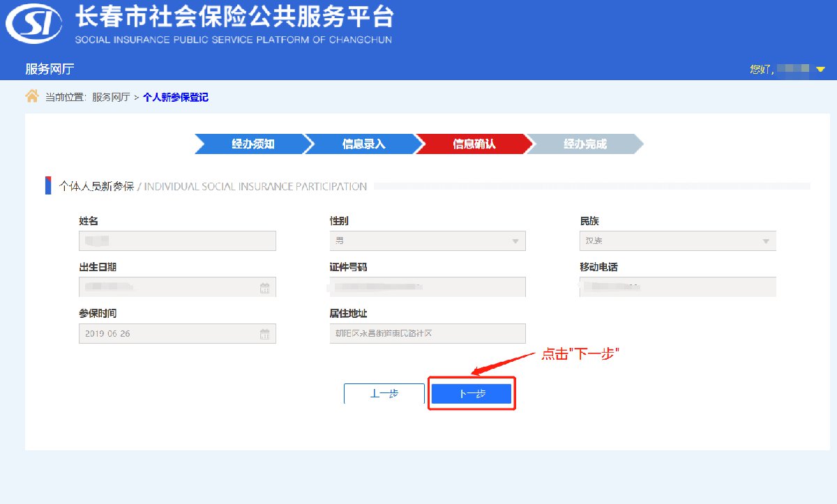Screen dimensions: 837x504
Task: Expand the user account dropdown arrow
Action: click(x=820, y=69)
